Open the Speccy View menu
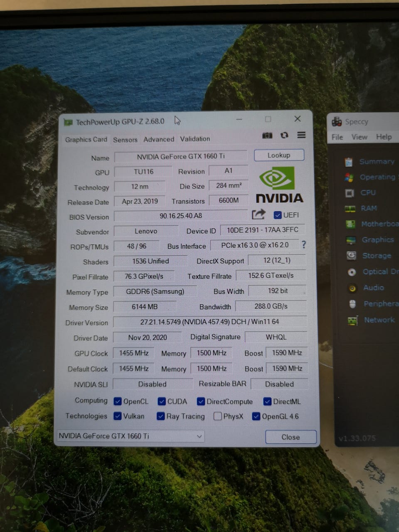Screen dimensions: 399x532 click(359, 137)
